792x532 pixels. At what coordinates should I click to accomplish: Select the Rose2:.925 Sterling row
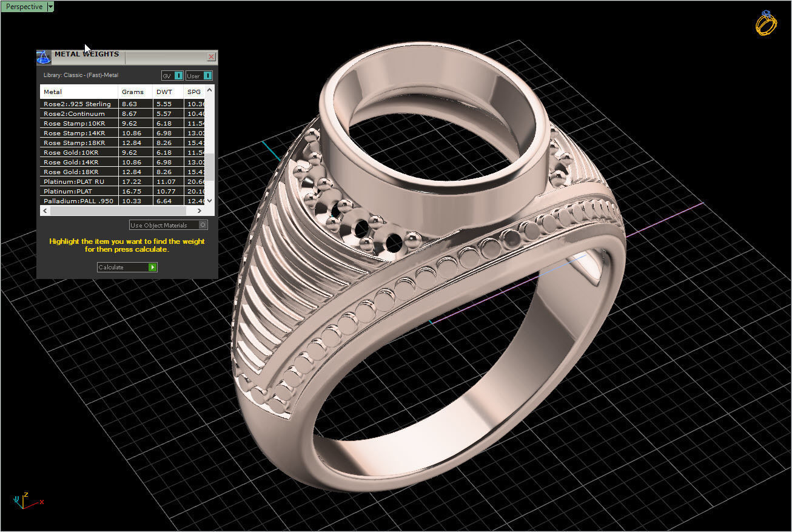click(x=122, y=104)
